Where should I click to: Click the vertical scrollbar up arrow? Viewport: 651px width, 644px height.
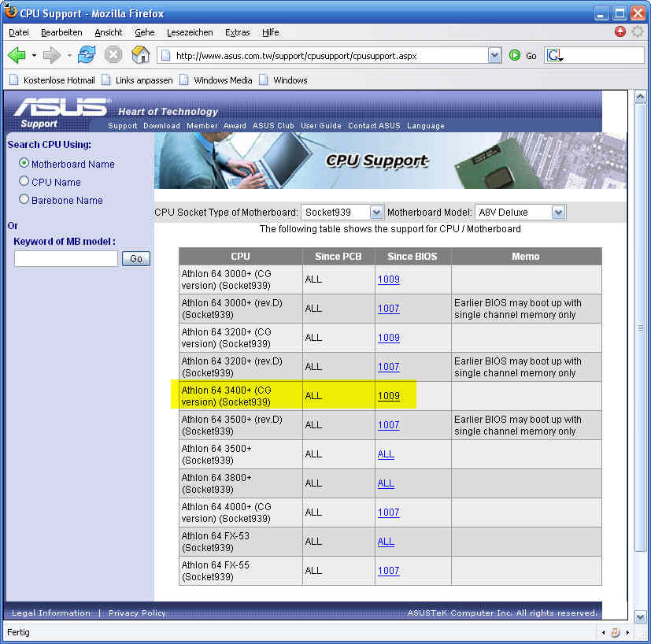coord(640,97)
